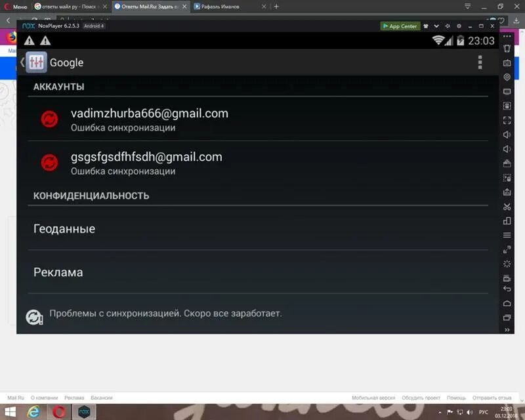
Task: Open virtual location pin in the sidebar
Action: 507,77
